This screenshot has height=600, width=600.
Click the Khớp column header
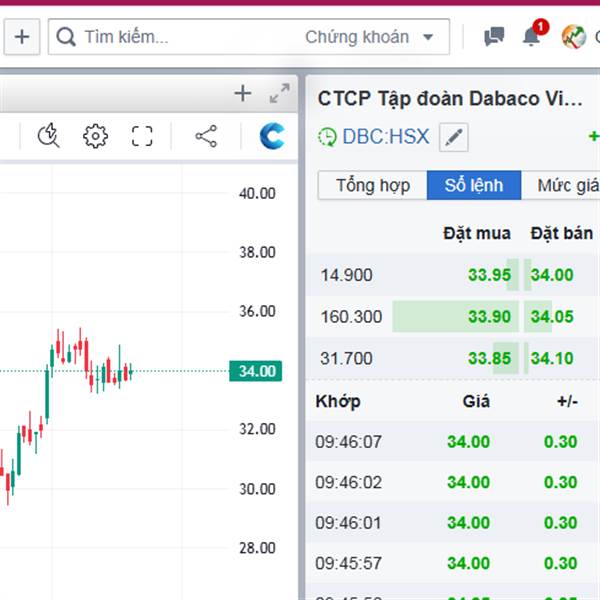point(338,401)
